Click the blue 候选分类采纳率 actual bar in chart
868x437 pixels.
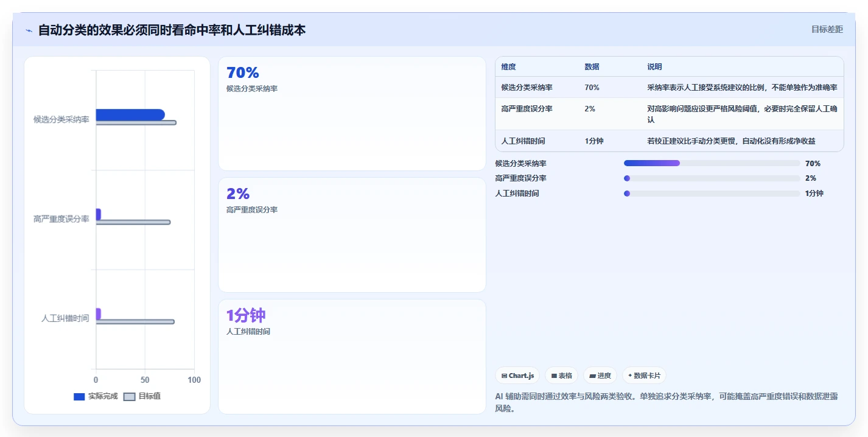pyautogui.click(x=130, y=114)
